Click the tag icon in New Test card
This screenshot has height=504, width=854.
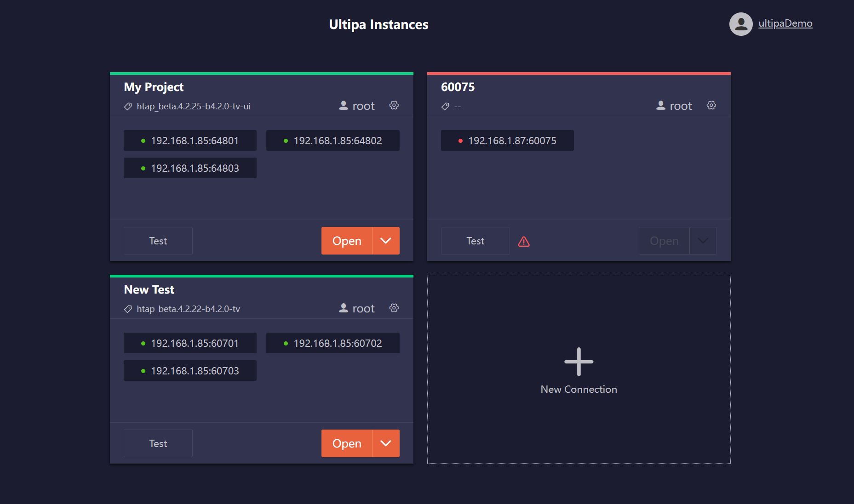point(128,309)
